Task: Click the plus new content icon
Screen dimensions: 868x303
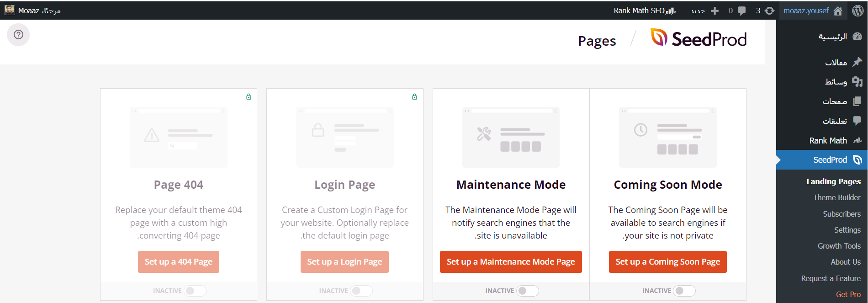Action: [715, 11]
